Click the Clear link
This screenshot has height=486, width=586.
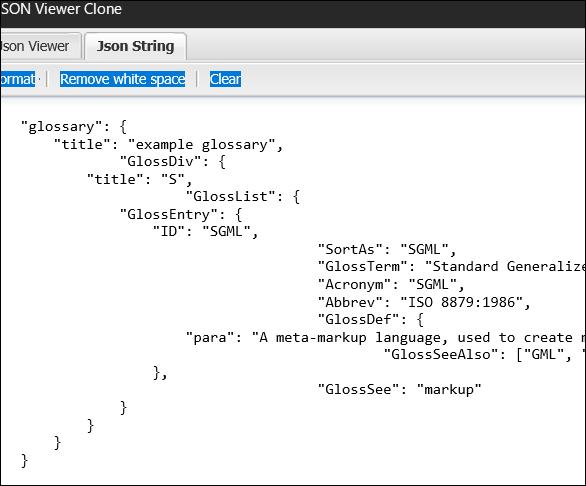[225, 79]
